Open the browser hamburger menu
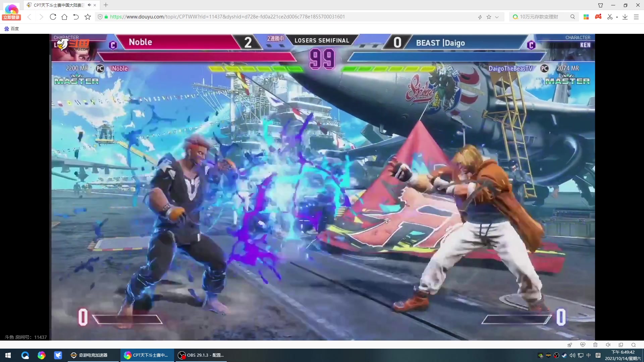 [636, 17]
